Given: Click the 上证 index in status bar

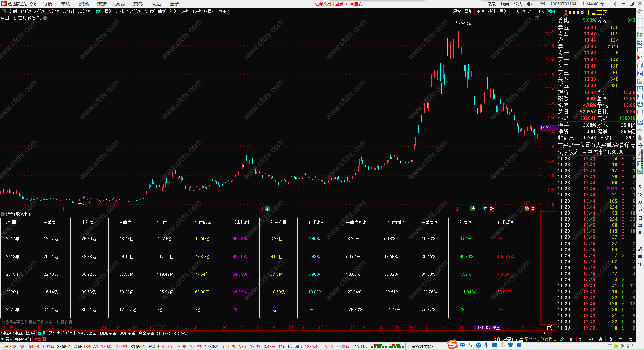Looking at the screenshot, I should click(x=4, y=346).
